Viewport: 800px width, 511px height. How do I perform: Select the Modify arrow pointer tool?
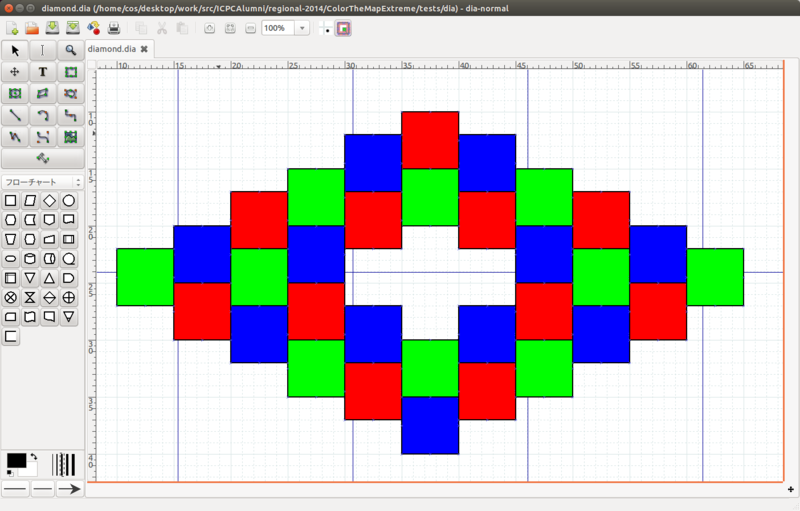[15, 50]
